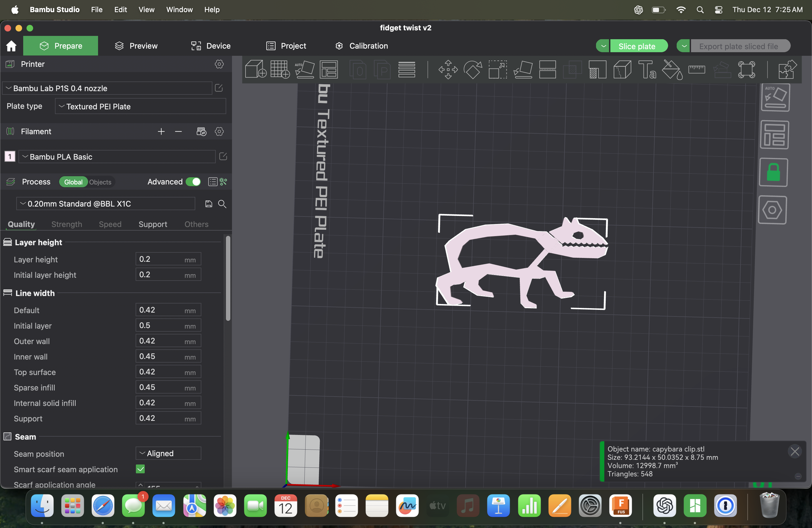
Task: Open the Support painting tool
Action: [597, 69]
